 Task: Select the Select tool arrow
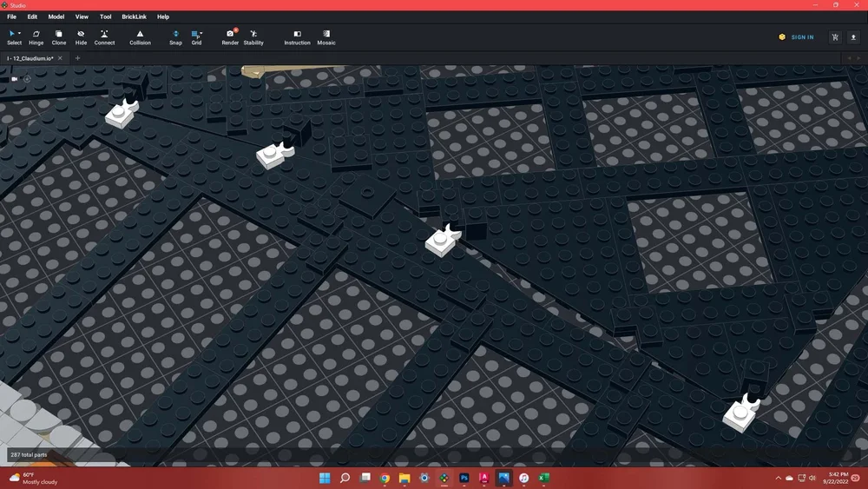[x=11, y=34]
